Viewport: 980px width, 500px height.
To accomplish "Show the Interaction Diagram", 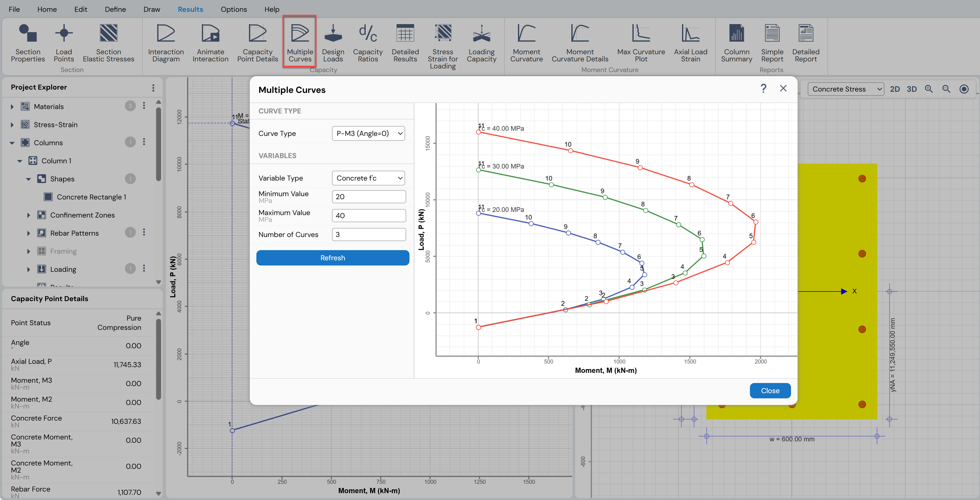I will (166, 43).
